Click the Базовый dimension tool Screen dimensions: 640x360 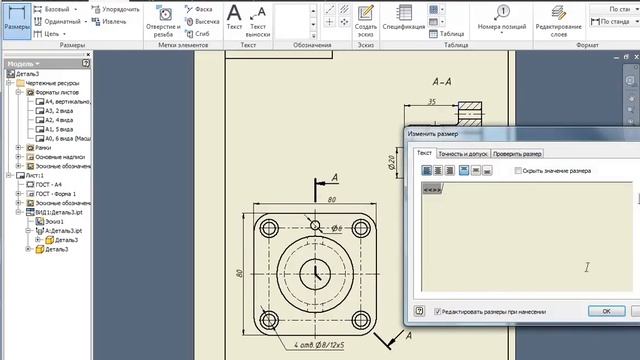click(x=52, y=9)
